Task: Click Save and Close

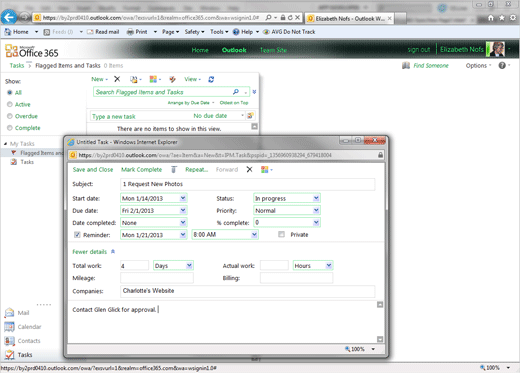Action: [93, 170]
